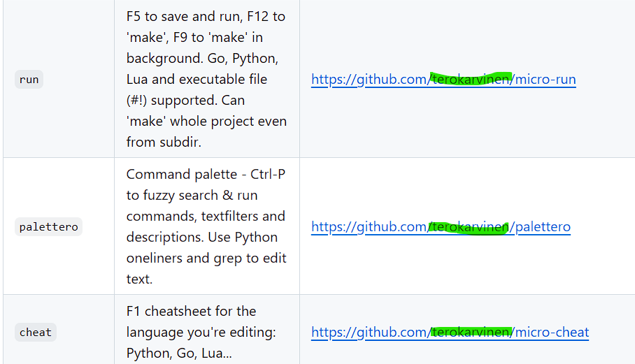The height and width of the screenshot is (364, 635).
Task: Click the 'commands, textfilters and' line
Action: pyautogui.click(x=206, y=217)
